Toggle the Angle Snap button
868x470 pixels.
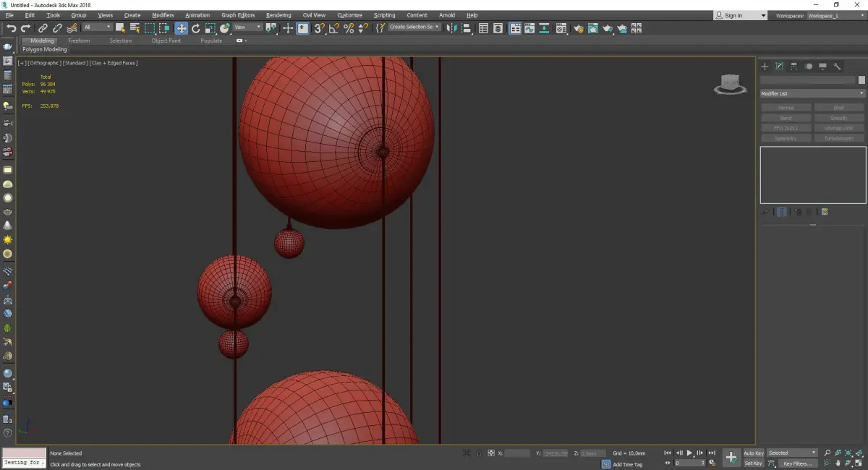coord(334,28)
